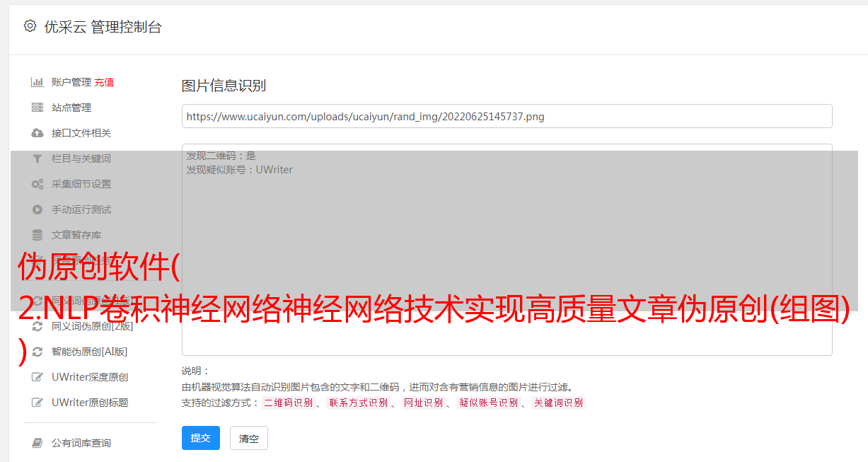Click inside the recognition result text area

507,250
